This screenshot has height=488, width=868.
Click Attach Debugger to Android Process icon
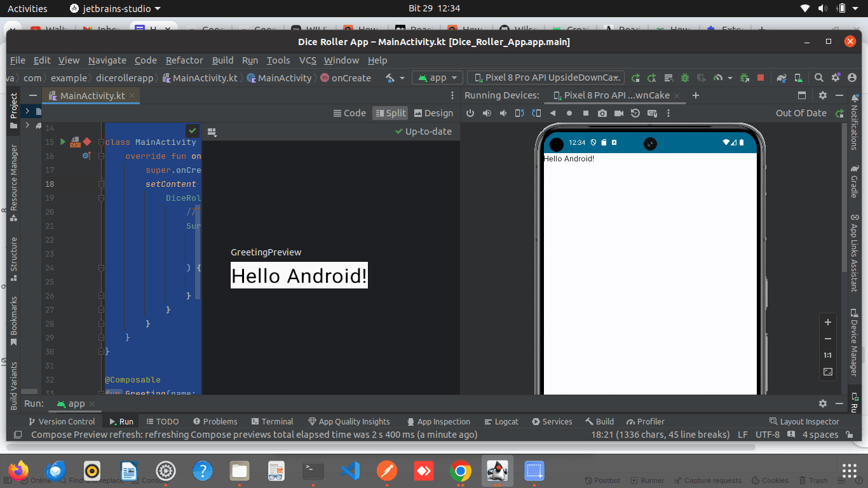pyautogui.click(x=744, y=78)
